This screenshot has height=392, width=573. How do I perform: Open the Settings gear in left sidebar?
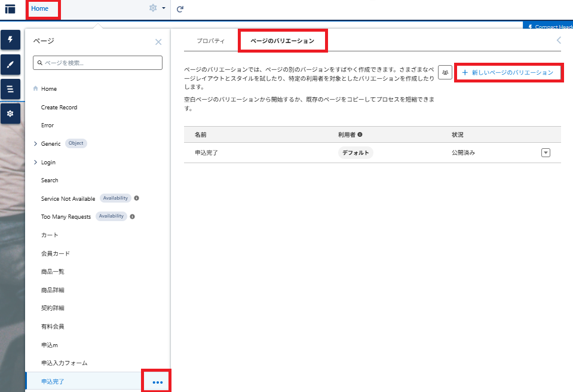point(10,114)
